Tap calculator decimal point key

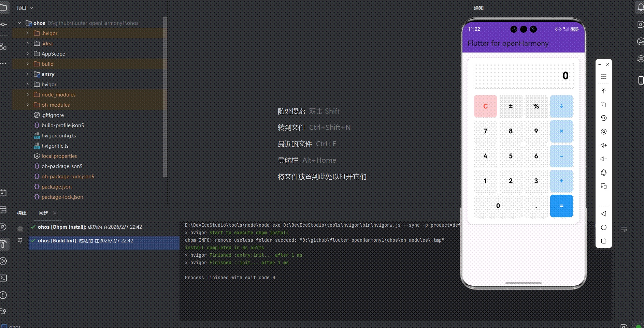[x=536, y=206]
